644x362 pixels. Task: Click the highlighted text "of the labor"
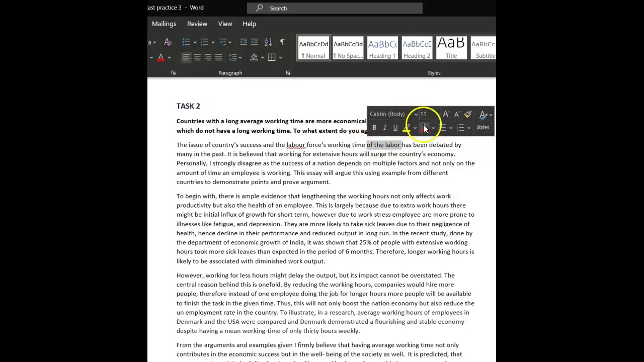pos(383,145)
